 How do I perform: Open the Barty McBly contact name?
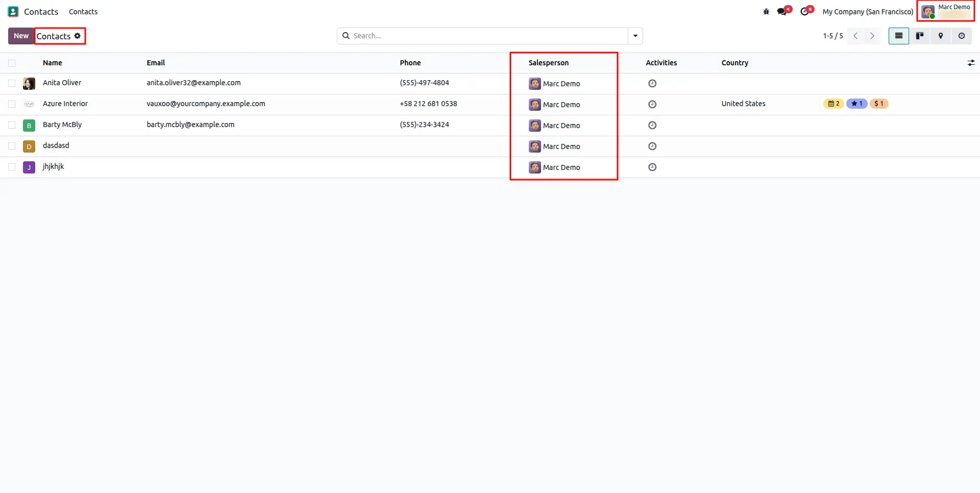pos(62,125)
